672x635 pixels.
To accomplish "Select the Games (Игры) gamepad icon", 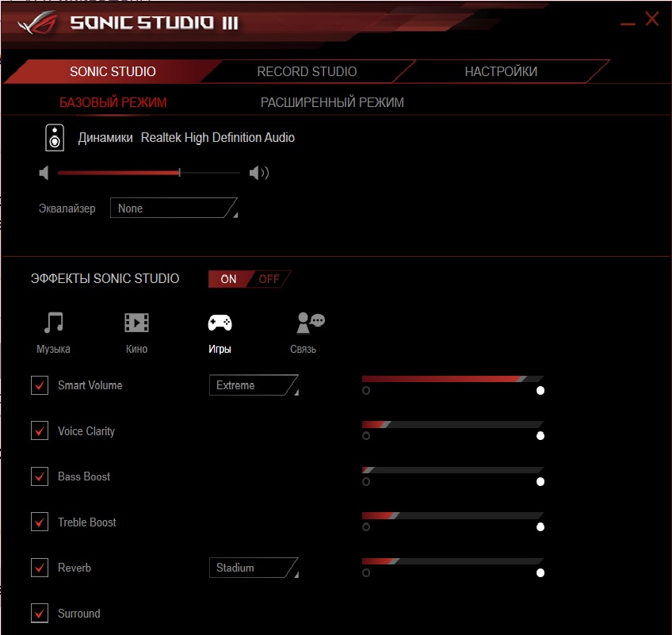I will click(x=220, y=323).
